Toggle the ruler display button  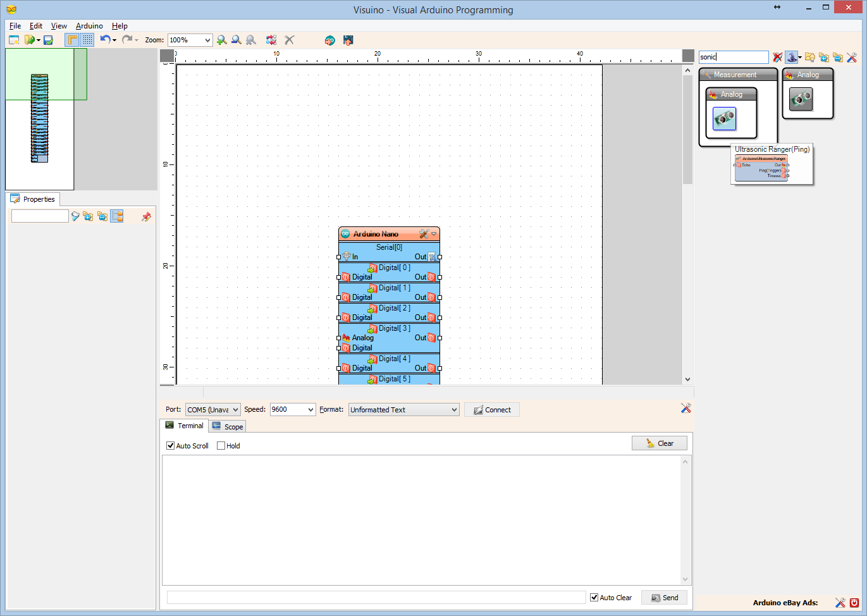pos(71,40)
